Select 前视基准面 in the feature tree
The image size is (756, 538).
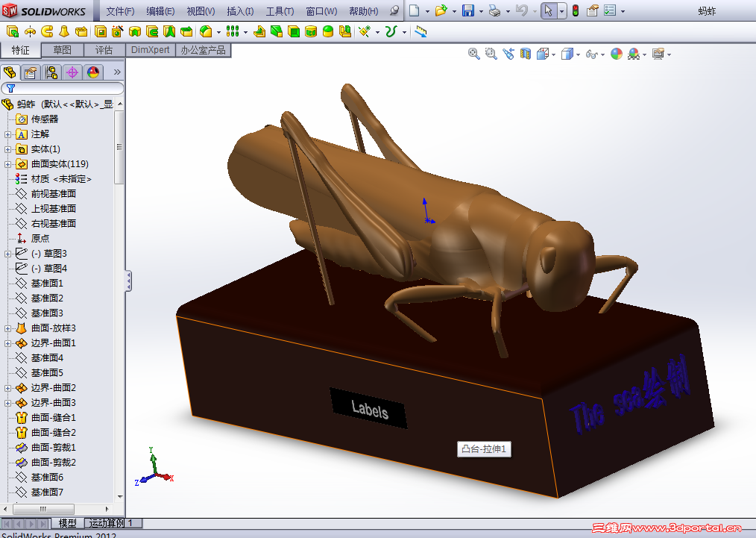click(x=54, y=193)
